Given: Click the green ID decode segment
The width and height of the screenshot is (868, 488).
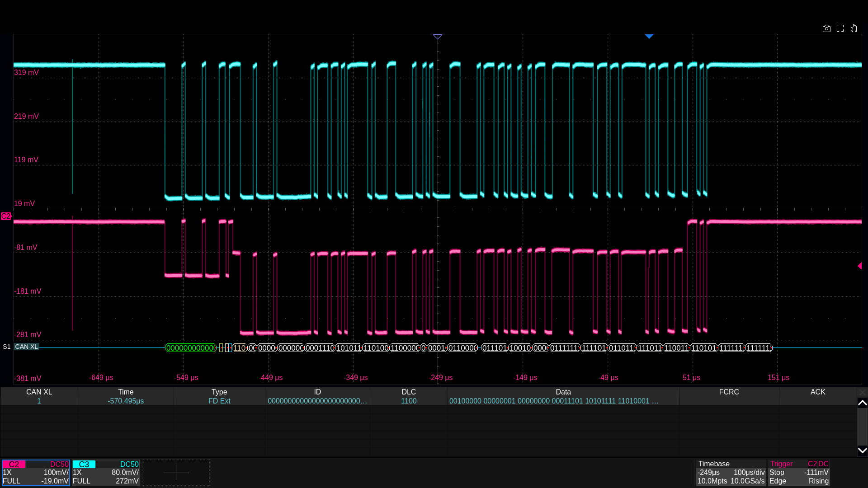Looking at the screenshot, I should pos(191,348).
